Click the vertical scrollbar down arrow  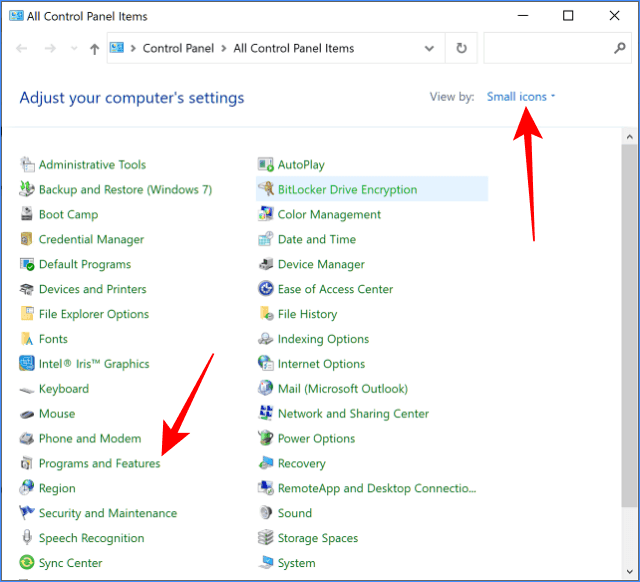629,572
